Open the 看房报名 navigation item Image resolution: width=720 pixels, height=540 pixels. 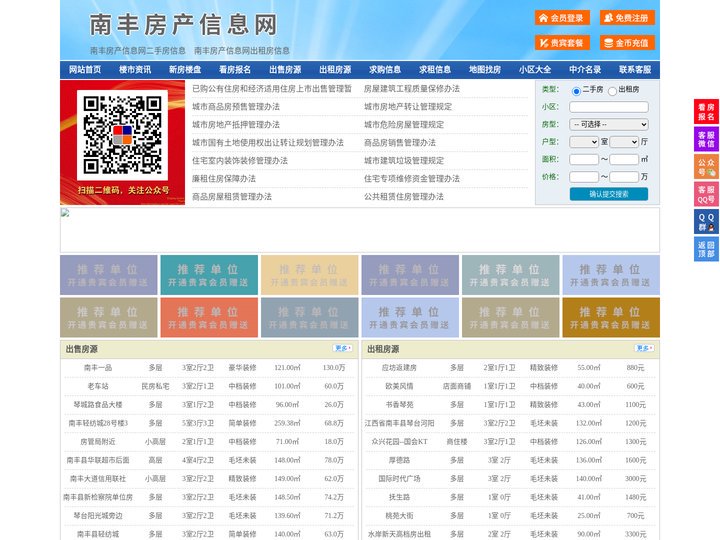[x=235, y=70]
